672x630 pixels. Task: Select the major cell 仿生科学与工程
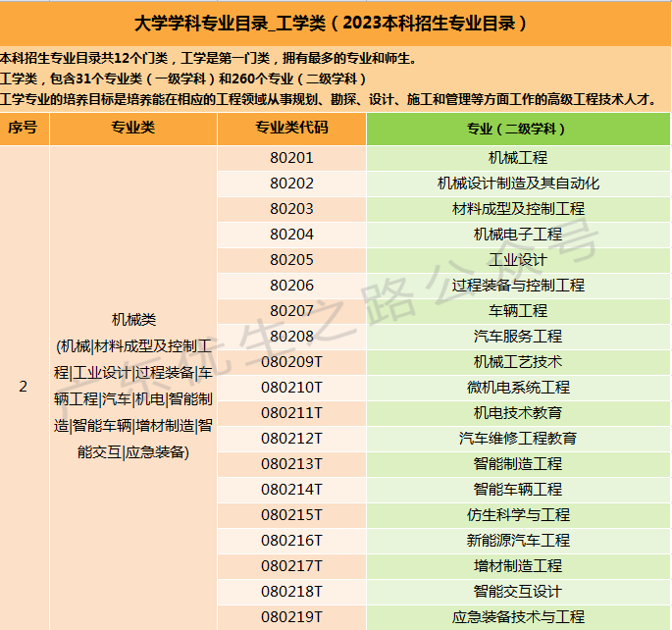point(518,515)
